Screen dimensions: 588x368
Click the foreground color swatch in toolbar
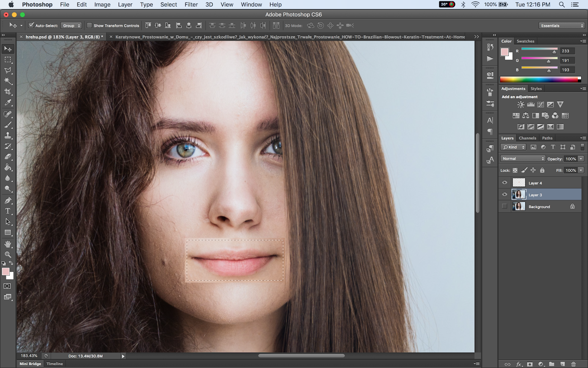(5, 271)
